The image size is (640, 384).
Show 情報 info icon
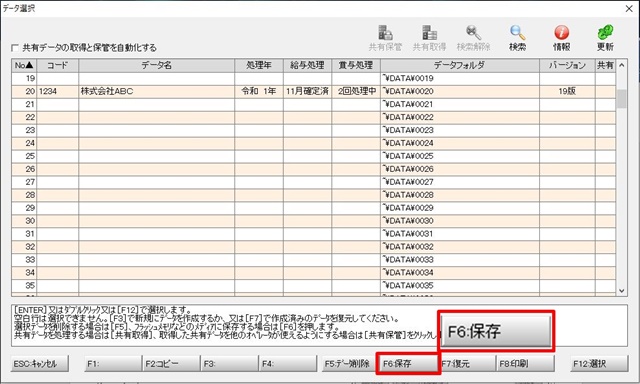coord(561,38)
